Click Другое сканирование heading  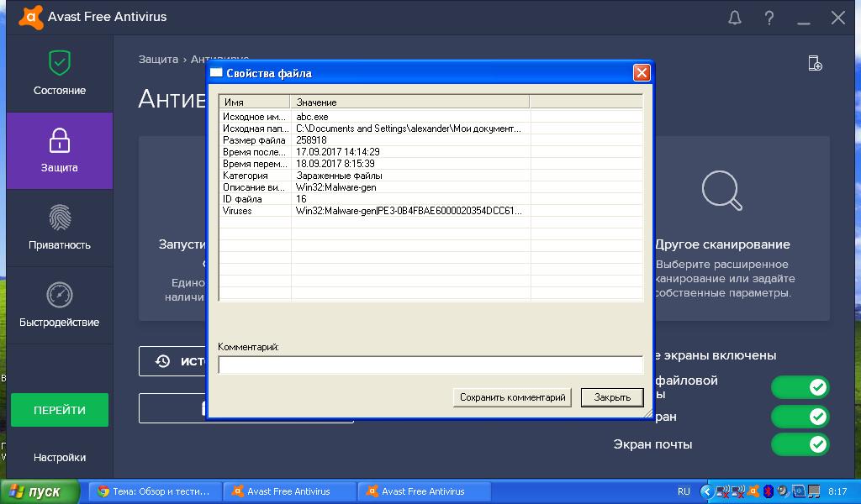click(722, 244)
